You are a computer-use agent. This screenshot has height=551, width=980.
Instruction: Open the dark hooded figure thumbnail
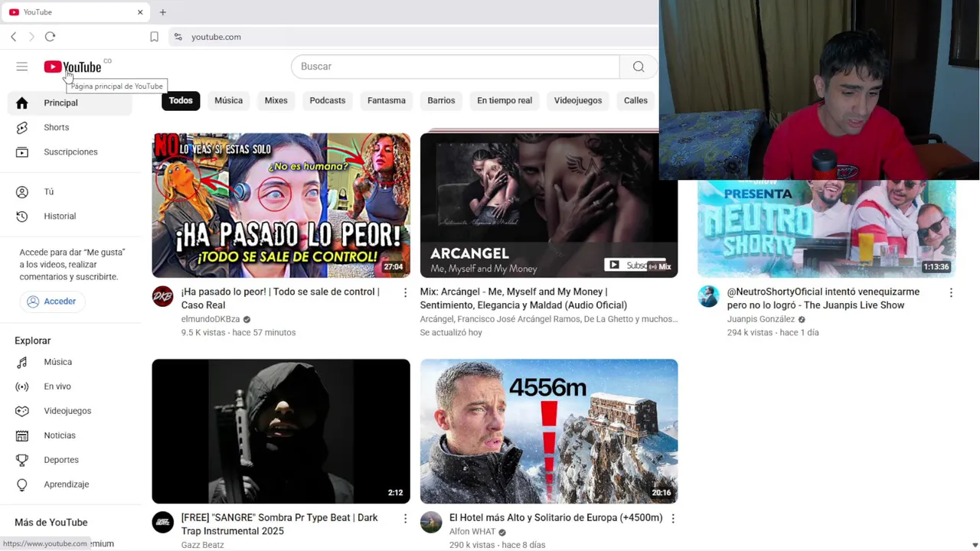281,431
